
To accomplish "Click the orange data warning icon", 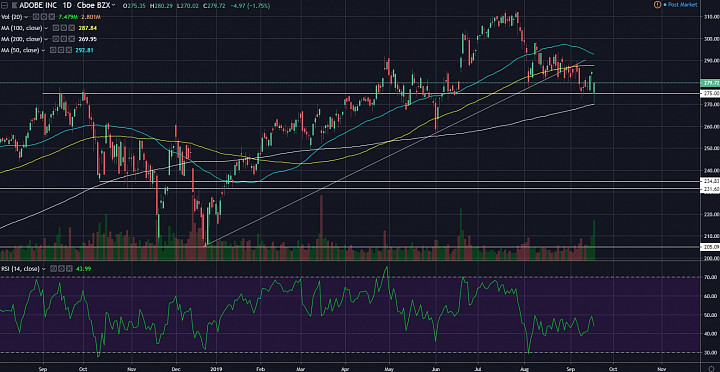I will (x=657, y=4).
